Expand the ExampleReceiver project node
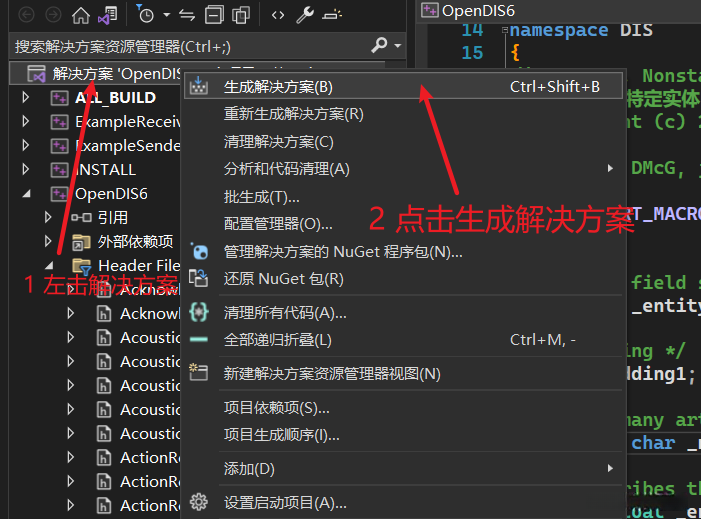The height and width of the screenshot is (519, 701). 25,121
